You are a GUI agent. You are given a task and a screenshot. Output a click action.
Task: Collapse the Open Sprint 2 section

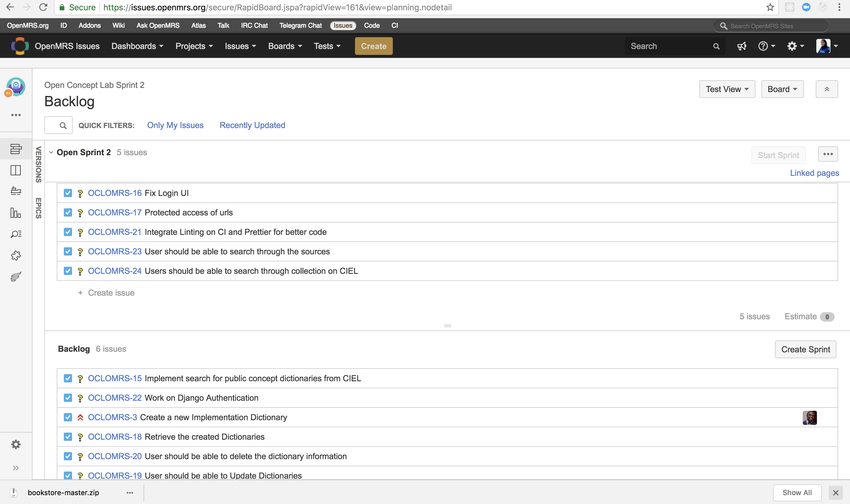click(x=51, y=153)
